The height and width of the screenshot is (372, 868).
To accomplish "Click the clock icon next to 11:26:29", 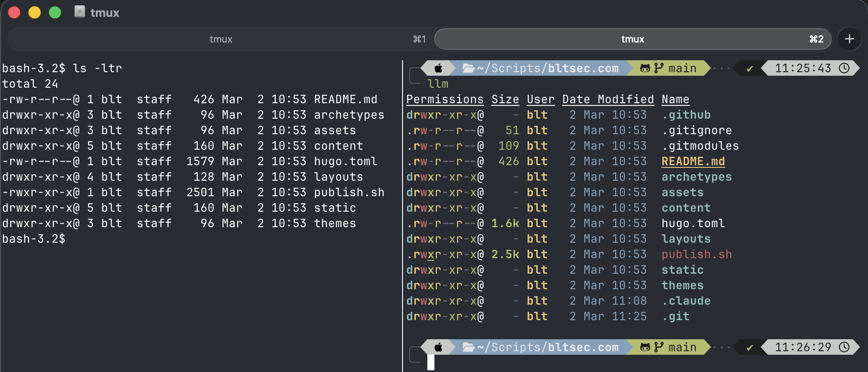I will tap(845, 347).
